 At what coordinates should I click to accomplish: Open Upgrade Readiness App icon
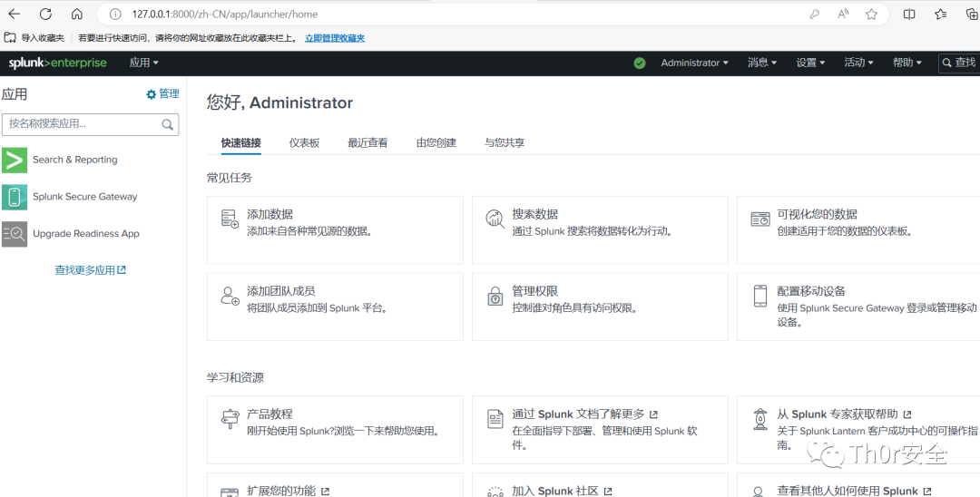(15, 233)
